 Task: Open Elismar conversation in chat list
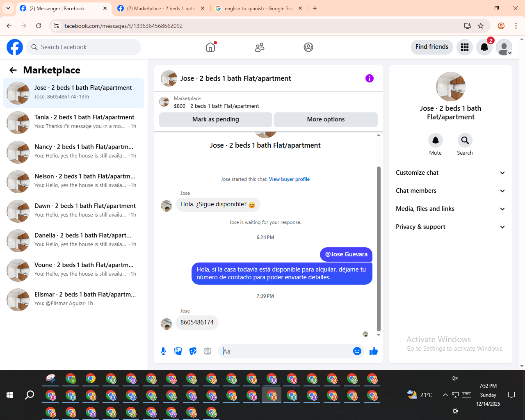click(74, 300)
